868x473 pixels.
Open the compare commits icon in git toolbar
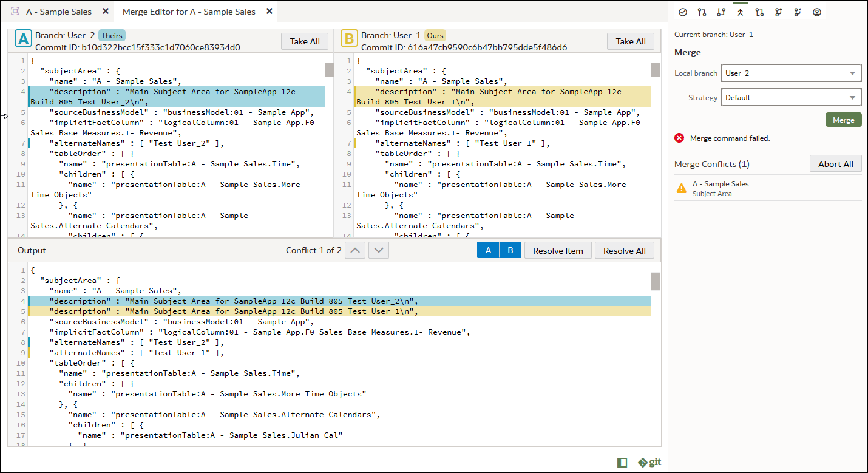[759, 12]
